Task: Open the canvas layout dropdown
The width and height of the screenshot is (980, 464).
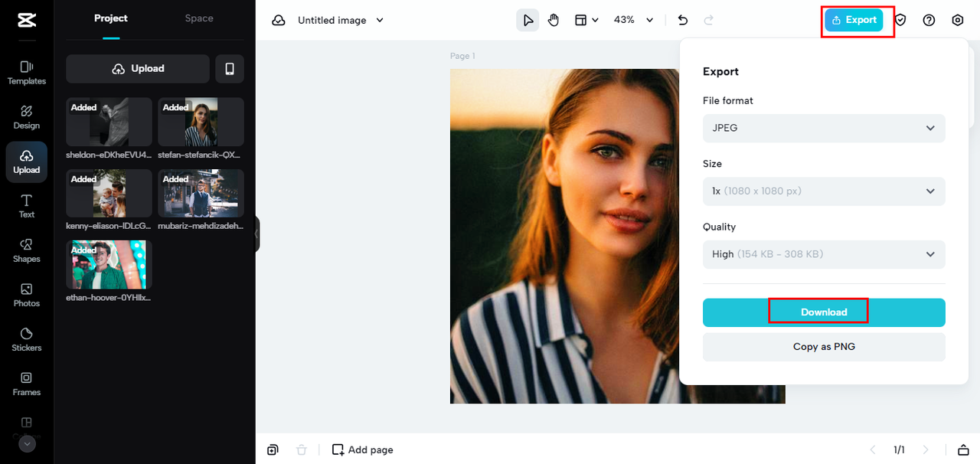Action: (586, 20)
